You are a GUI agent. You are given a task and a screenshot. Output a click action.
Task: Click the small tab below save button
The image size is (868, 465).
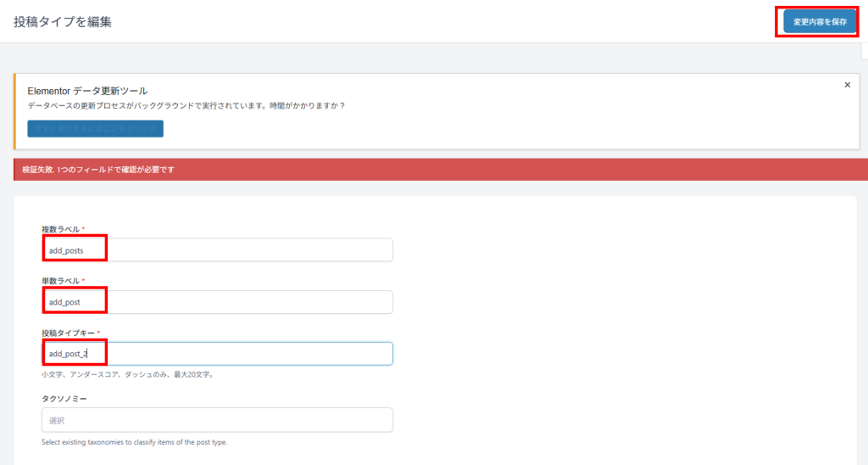click(x=864, y=51)
